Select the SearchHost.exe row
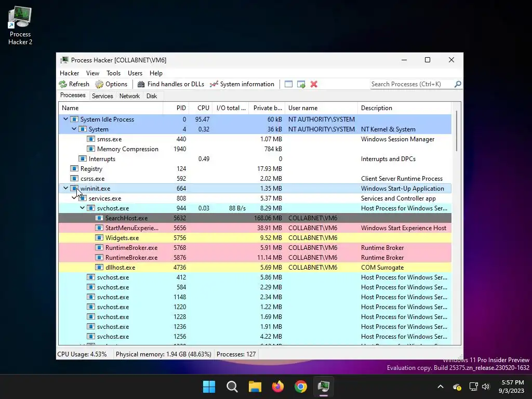Viewport: 532px width, 399px height. click(x=255, y=218)
